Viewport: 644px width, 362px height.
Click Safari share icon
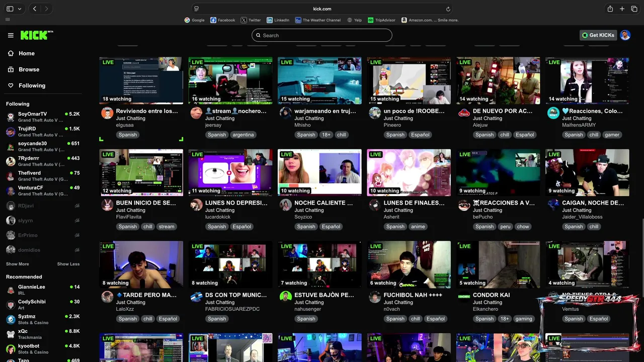[610, 9]
